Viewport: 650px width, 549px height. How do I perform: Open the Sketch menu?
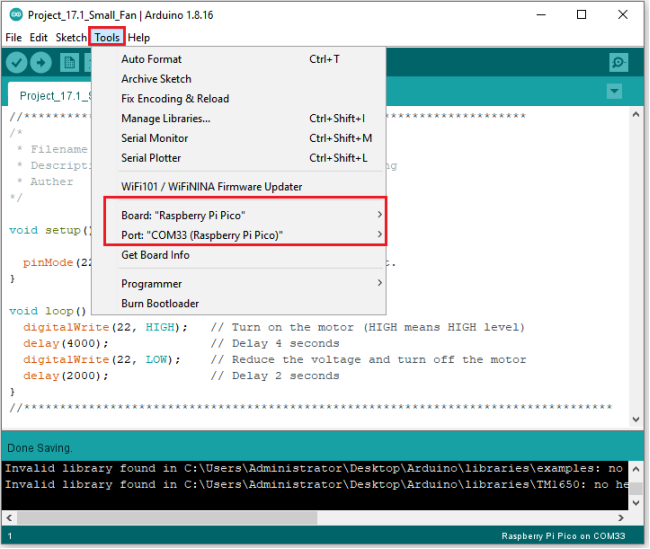(x=71, y=38)
